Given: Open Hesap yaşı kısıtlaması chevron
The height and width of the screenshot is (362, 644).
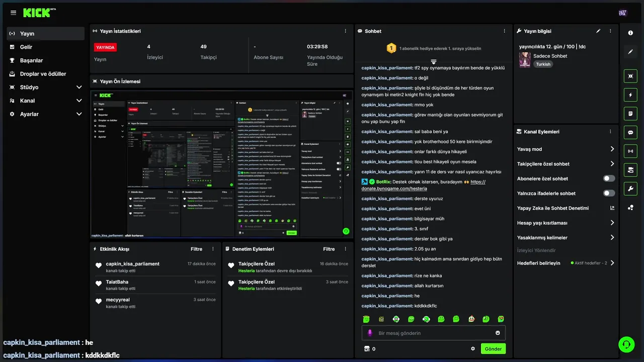Looking at the screenshot, I should pos(612,223).
